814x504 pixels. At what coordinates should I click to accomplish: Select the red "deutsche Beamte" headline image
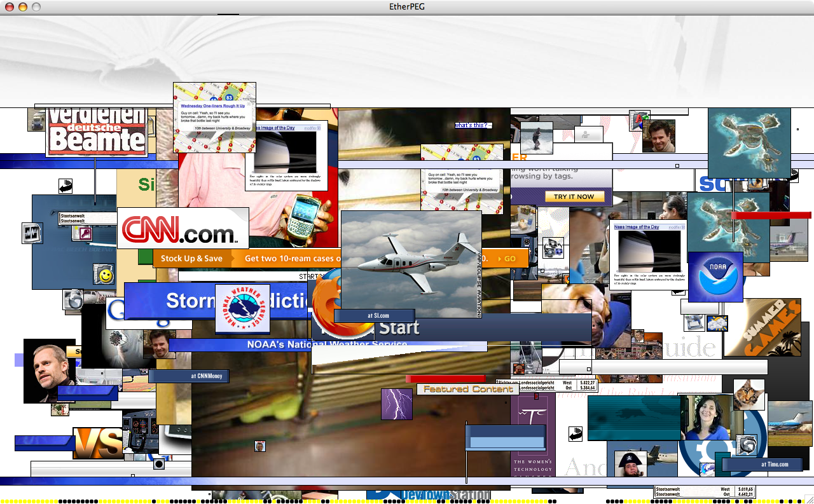pyautogui.click(x=97, y=132)
